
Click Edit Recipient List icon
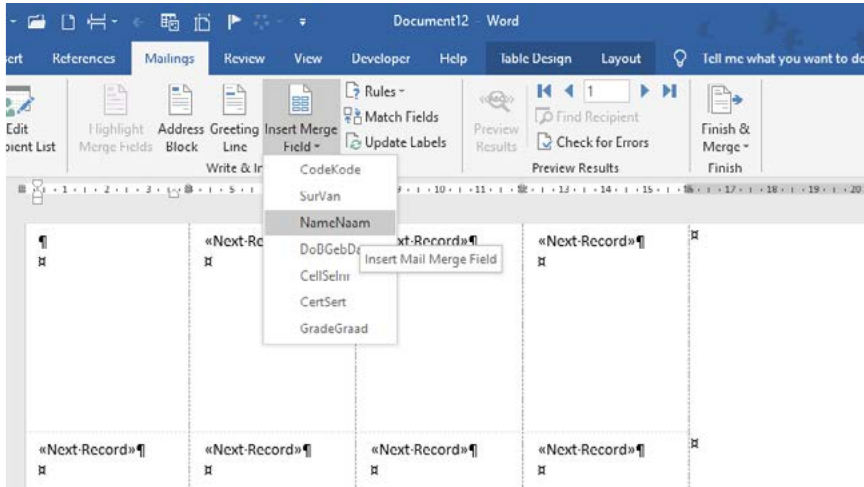click(x=20, y=101)
